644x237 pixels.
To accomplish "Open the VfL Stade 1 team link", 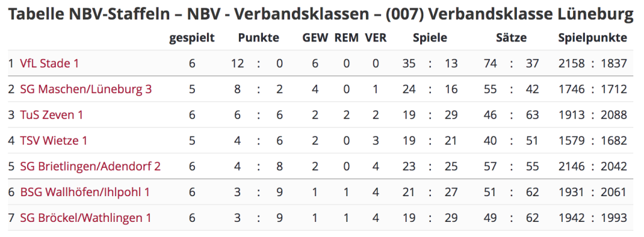I will (x=49, y=63).
